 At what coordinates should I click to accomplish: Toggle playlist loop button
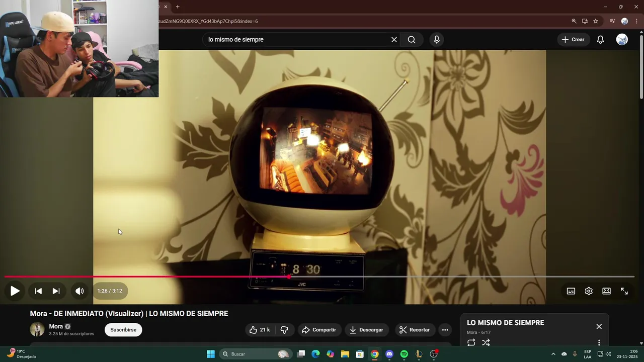471,342
